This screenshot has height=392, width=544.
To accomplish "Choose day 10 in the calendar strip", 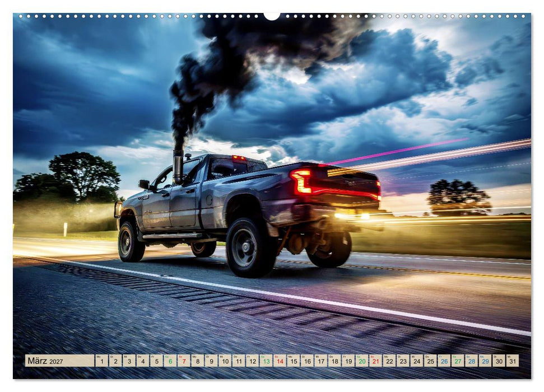I will (x=225, y=361).
